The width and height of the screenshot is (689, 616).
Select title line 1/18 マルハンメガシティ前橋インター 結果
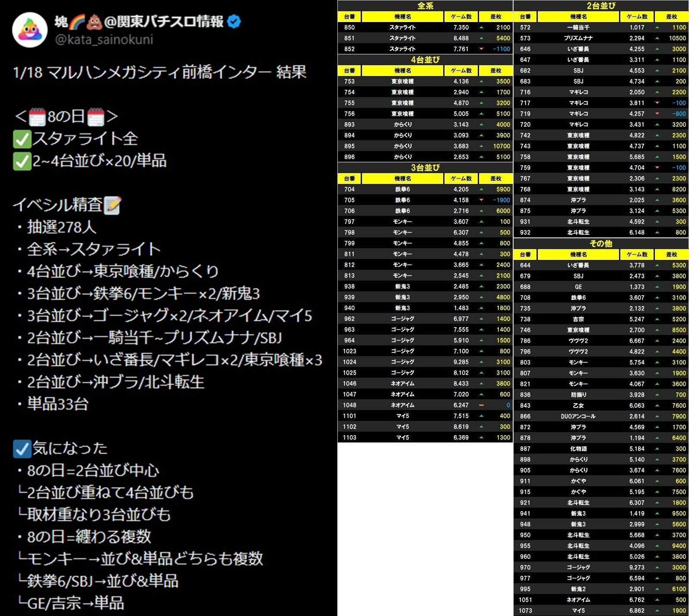pos(160,72)
